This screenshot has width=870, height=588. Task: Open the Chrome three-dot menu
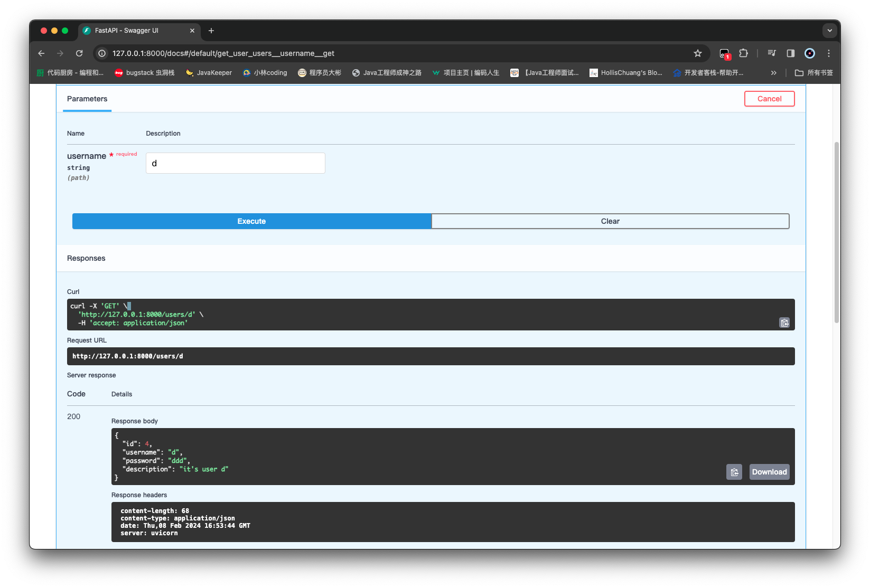[x=828, y=53]
